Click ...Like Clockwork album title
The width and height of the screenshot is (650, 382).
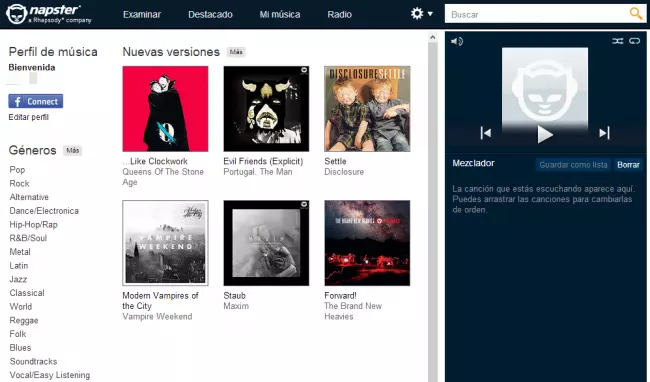click(155, 161)
